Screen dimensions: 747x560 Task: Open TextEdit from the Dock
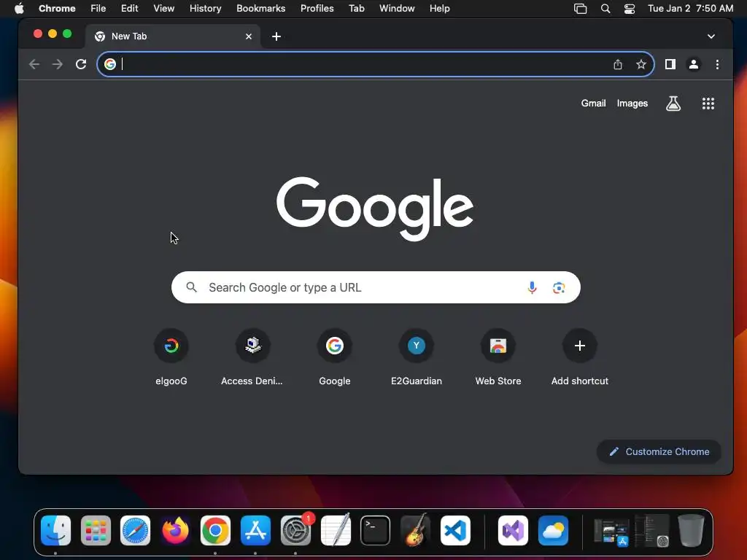(x=336, y=531)
